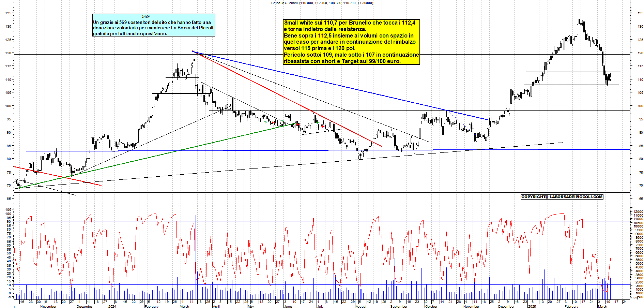Viewport: 644px width, 308px height.
Task: Click the 'June' month label
Action: [288, 306]
